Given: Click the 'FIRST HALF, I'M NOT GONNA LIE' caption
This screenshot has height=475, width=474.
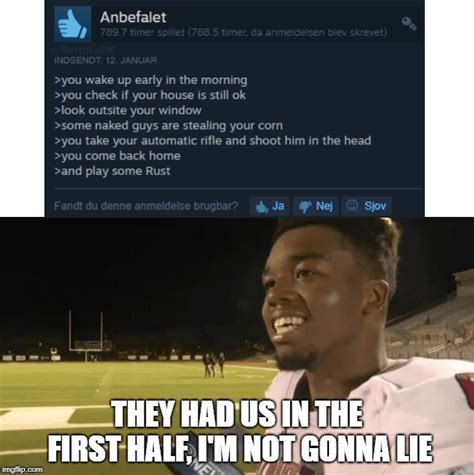Looking at the screenshot, I should tap(240, 448).
